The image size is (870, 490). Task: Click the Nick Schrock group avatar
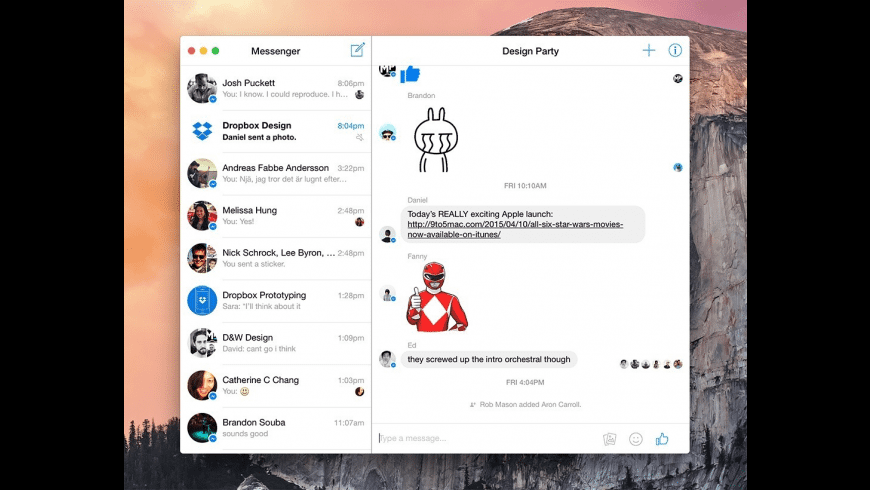(x=202, y=258)
